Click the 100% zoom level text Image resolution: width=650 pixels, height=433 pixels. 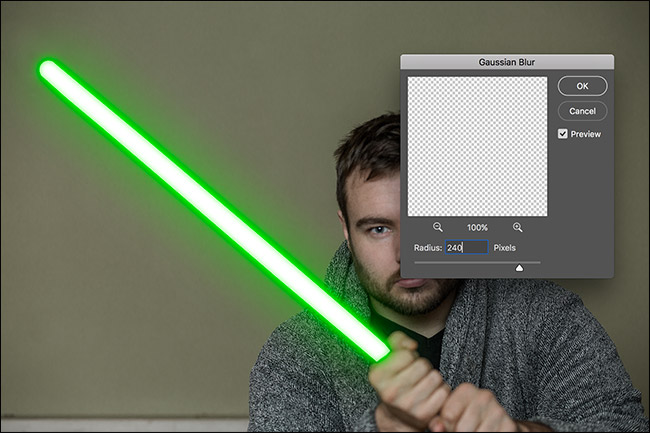pyautogui.click(x=477, y=227)
